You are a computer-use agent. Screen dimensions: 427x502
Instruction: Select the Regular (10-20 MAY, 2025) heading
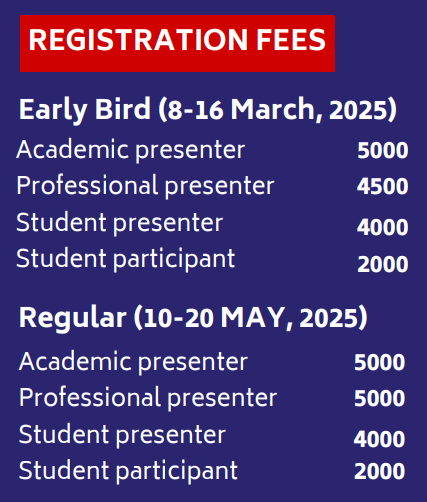pyautogui.click(x=193, y=317)
